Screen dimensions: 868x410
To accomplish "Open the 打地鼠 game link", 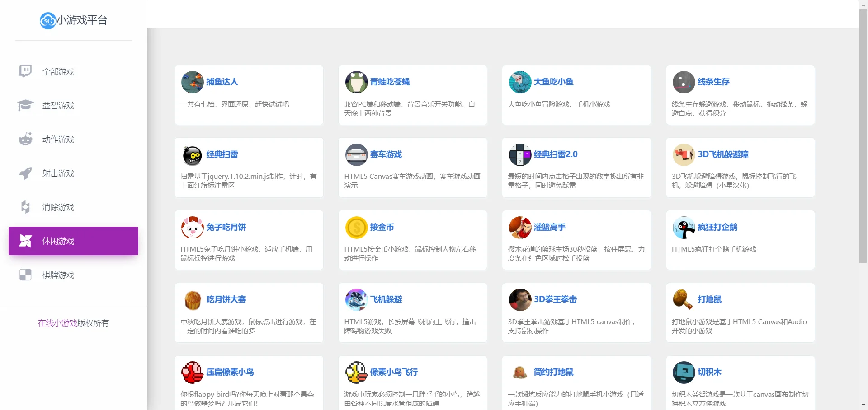I will pos(708,299).
